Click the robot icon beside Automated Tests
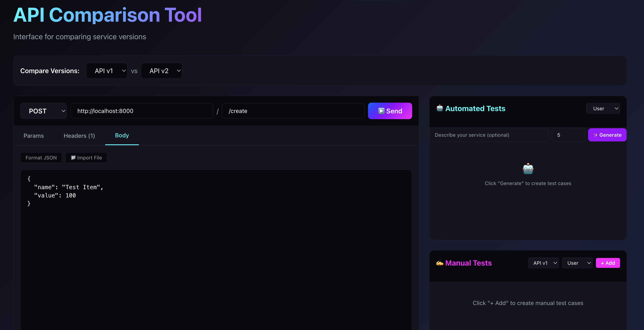This screenshot has height=330, width=644. (x=440, y=108)
